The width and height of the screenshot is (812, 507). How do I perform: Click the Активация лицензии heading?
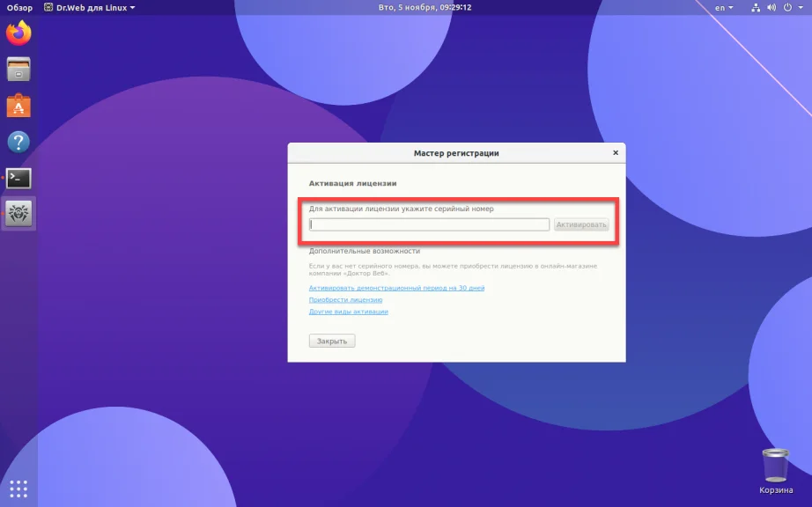point(352,183)
